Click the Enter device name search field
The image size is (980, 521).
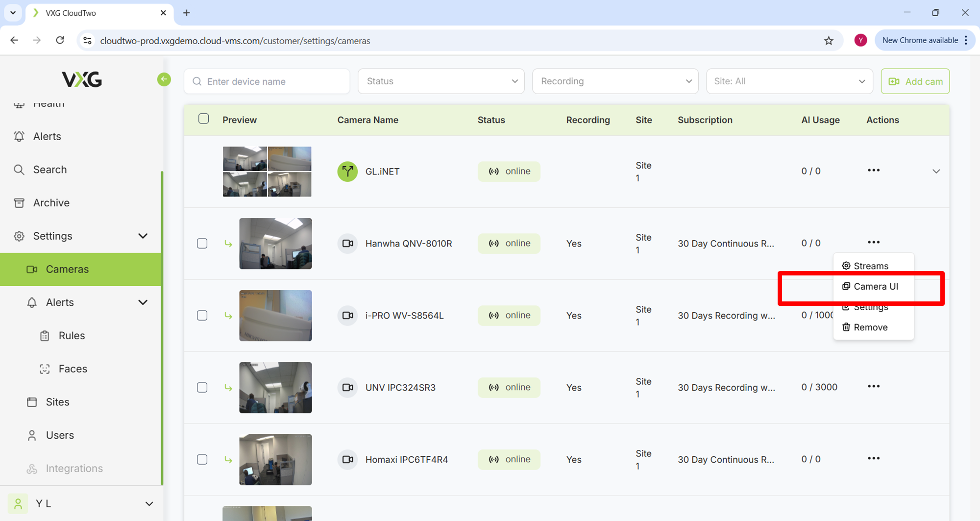coord(267,81)
